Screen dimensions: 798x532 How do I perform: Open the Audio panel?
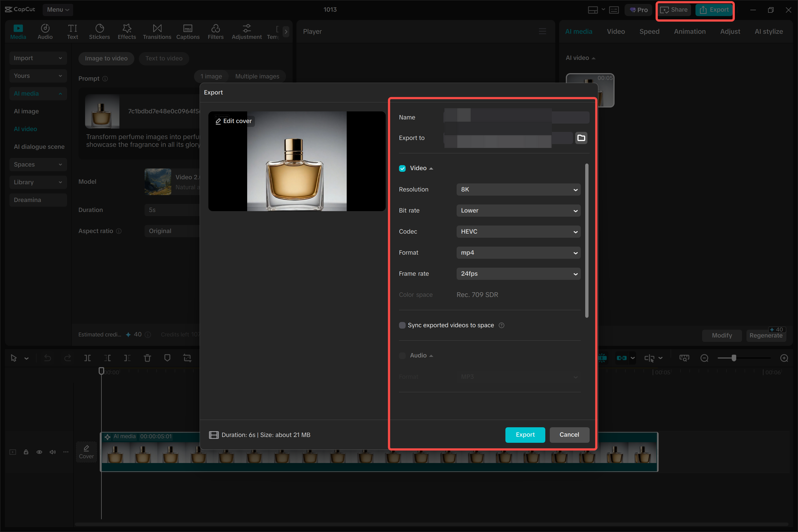(x=45, y=31)
